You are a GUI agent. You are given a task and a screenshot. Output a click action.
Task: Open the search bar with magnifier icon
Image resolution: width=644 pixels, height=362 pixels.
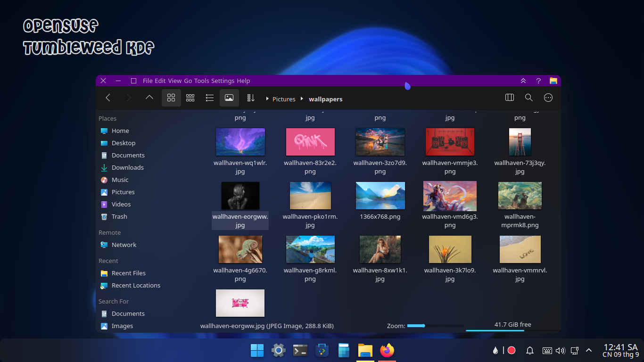(529, 98)
